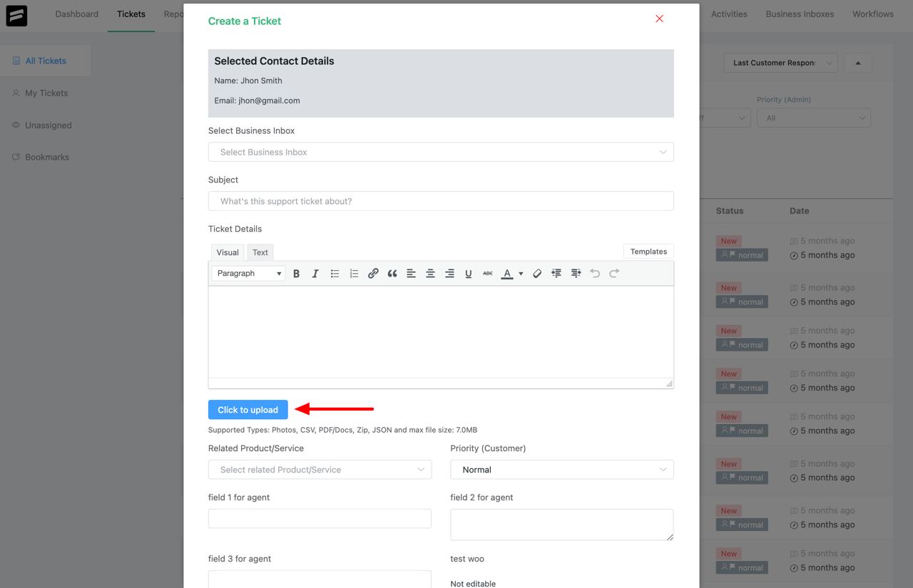This screenshot has height=588, width=913.
Task: Open the Templates panel in the editor
Action: coord(648,251)
